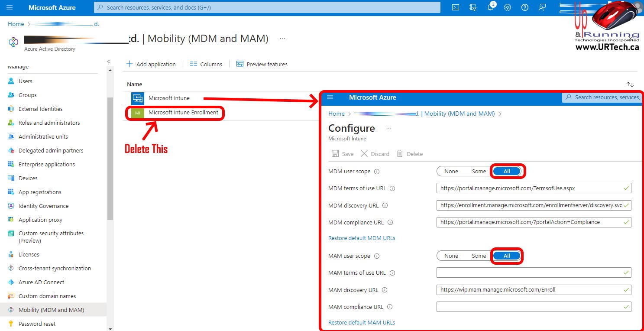Set MDM user scope to Some

[479, 172]
